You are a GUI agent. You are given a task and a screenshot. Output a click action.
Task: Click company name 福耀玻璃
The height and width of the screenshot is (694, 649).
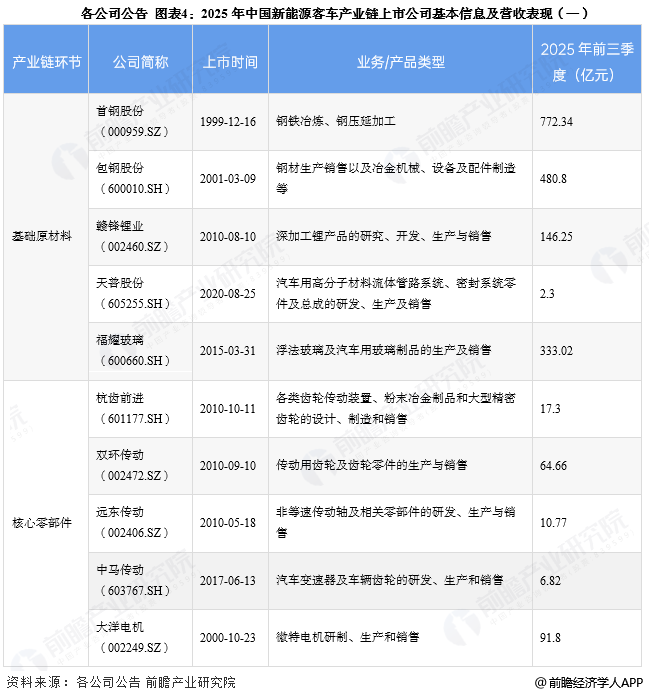click(x=120, y=340)
